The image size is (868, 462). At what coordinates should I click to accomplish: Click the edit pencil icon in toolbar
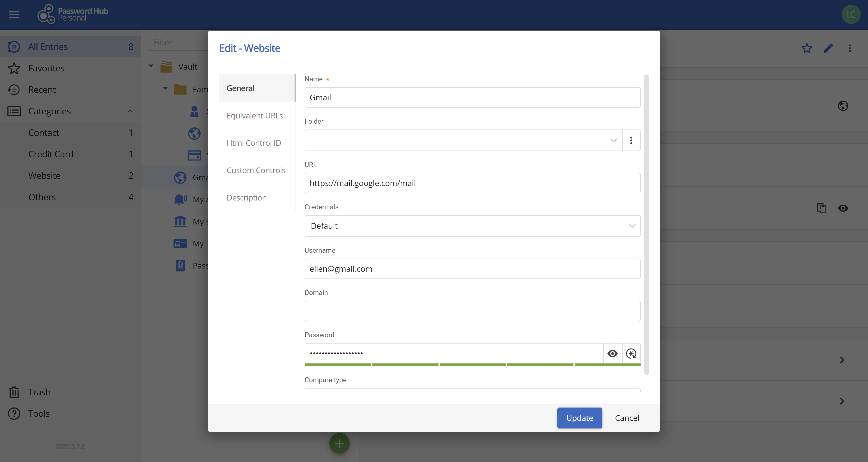(x=828, y=48)
